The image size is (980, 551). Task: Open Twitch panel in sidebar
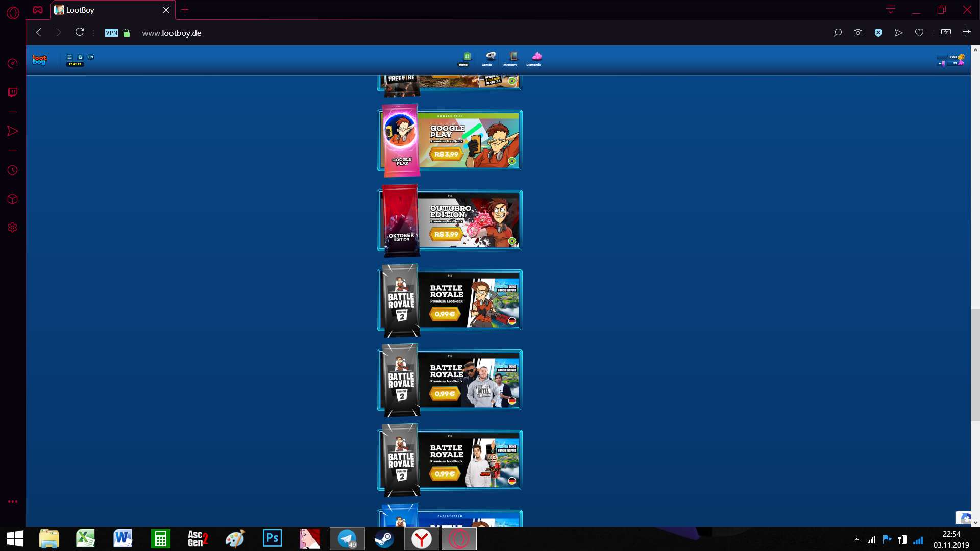[x=13, y=92]
